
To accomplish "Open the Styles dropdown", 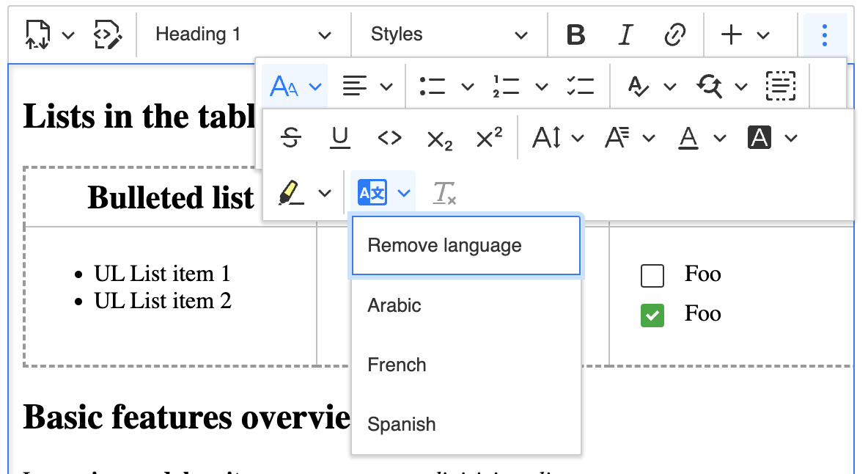I will 449,34.
